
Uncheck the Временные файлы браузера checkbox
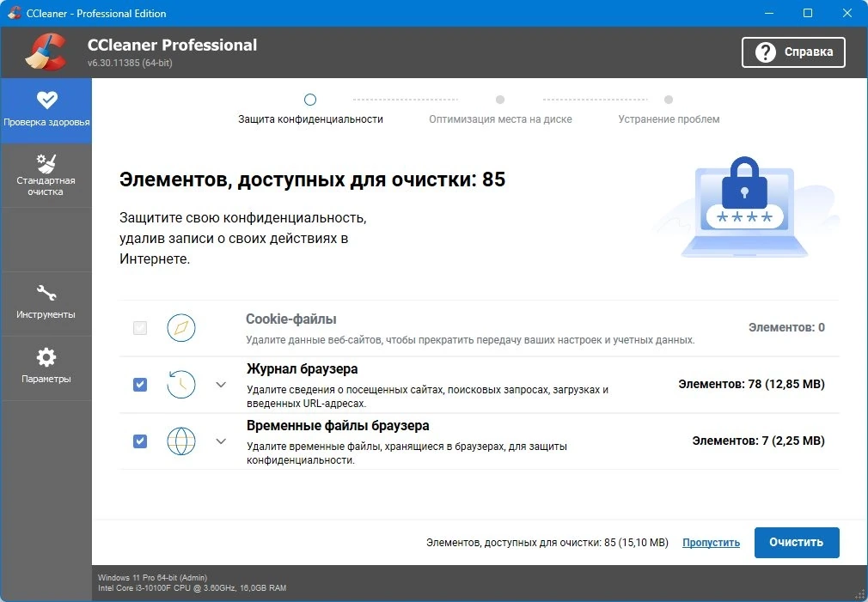[x=140, y=441]
